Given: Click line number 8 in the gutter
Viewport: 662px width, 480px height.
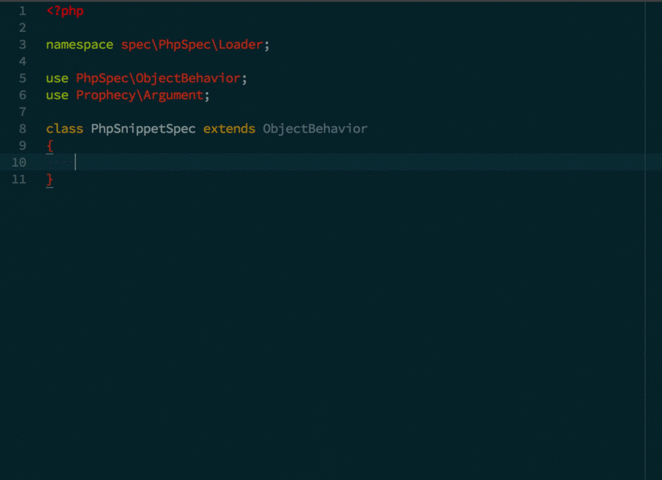Looking at the screenshot, I should (x=23, y=129).
